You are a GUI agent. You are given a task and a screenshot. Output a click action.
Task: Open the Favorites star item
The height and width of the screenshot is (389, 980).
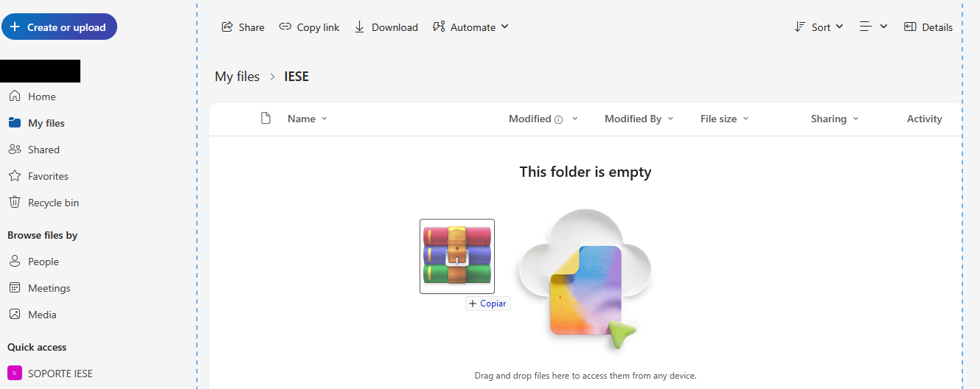point(47,176)
